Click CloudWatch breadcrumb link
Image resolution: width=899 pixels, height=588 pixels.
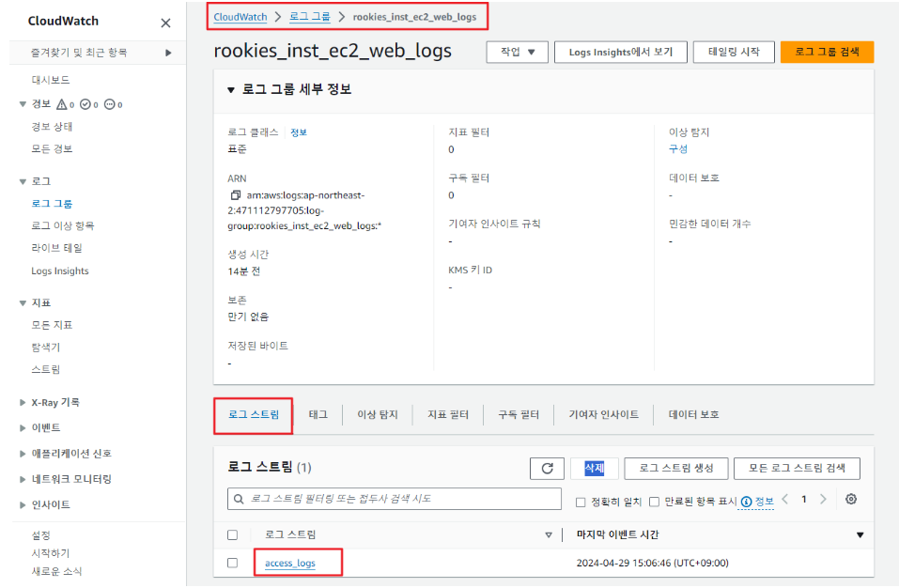tap(240, 17)
